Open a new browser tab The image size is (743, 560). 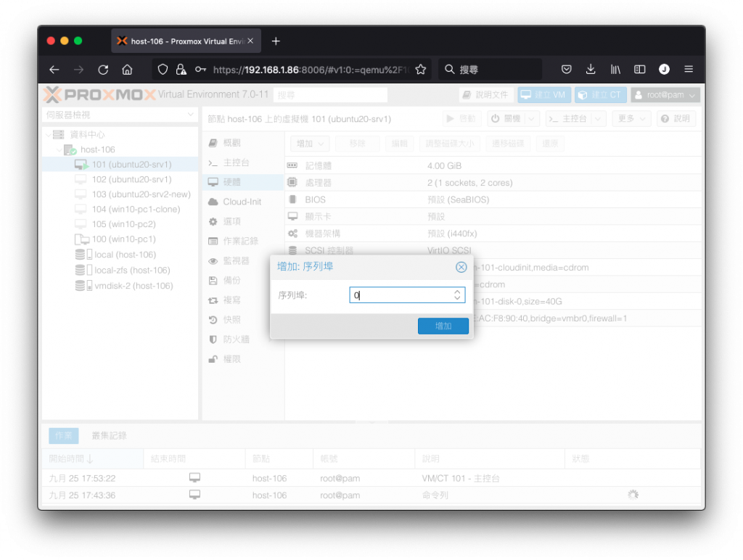coord(276,41)
